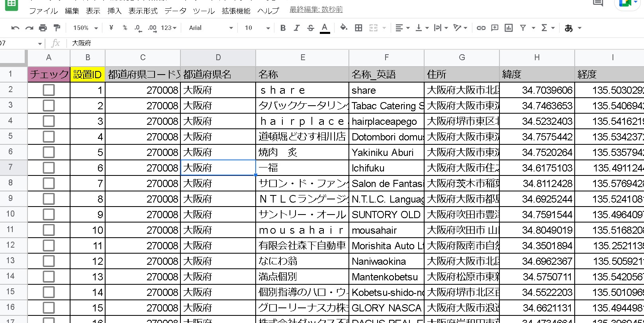Open the text color picker
644x323 pixels.
325,28
